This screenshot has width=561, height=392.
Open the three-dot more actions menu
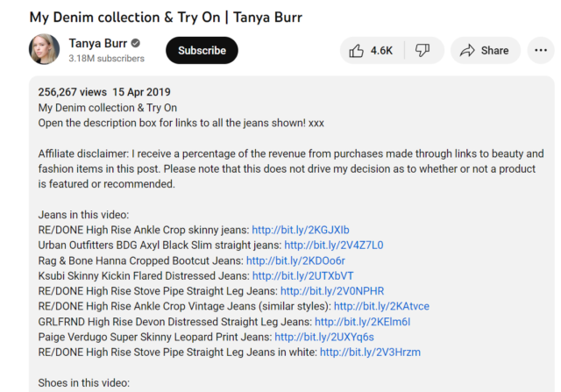point(543,50)
